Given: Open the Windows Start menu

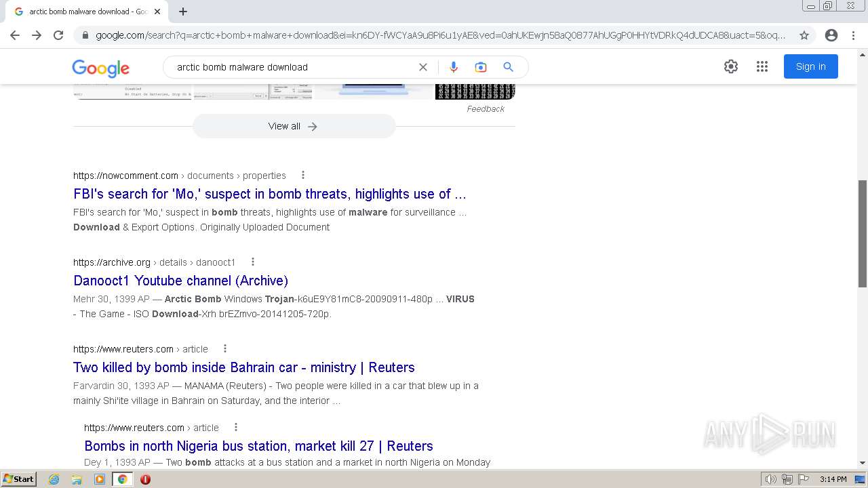Looking at the screenshot, I should [18, 479].
